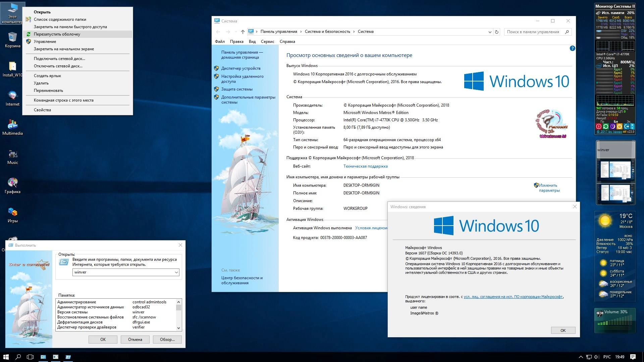Open Настройка удаленного доступа link
Viewport: 644px width, 362px height.
(242, 79)
